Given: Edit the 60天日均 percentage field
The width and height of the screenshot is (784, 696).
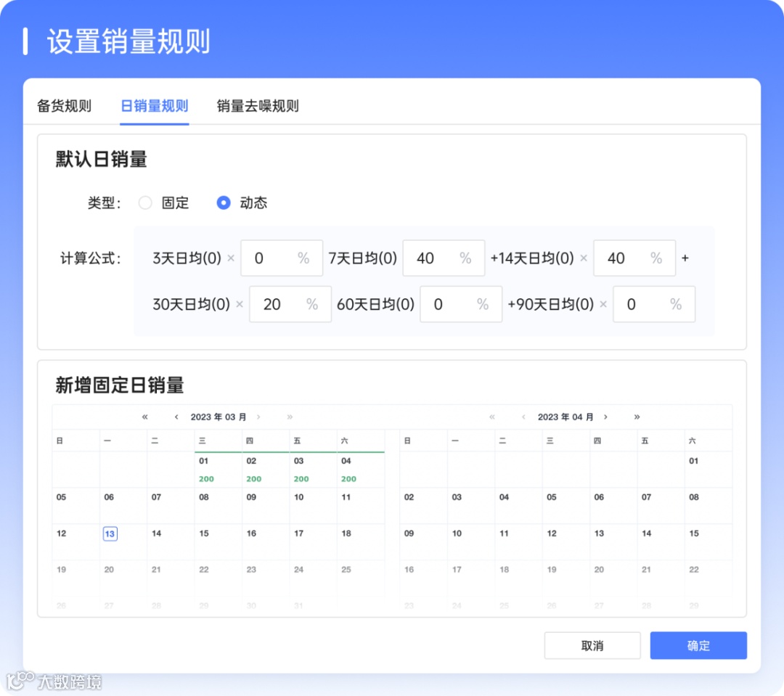Looking at the screenshot, I should click(x=461, y=304).
